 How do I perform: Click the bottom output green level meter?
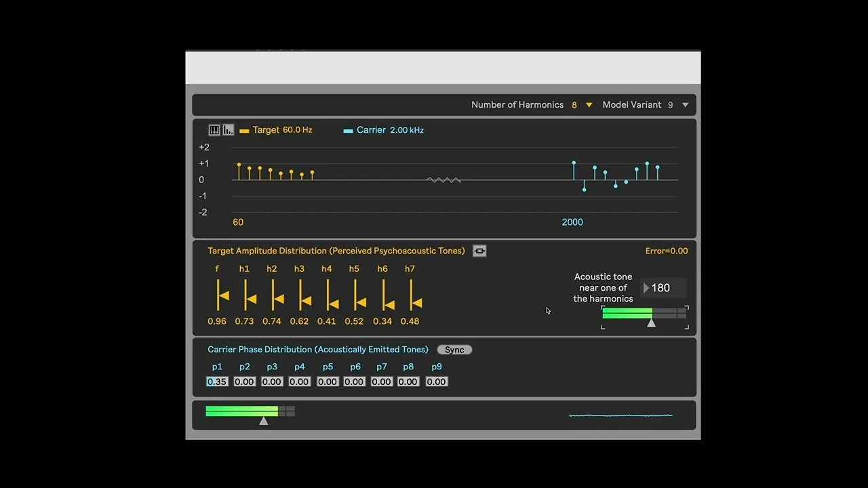(250, 411)
